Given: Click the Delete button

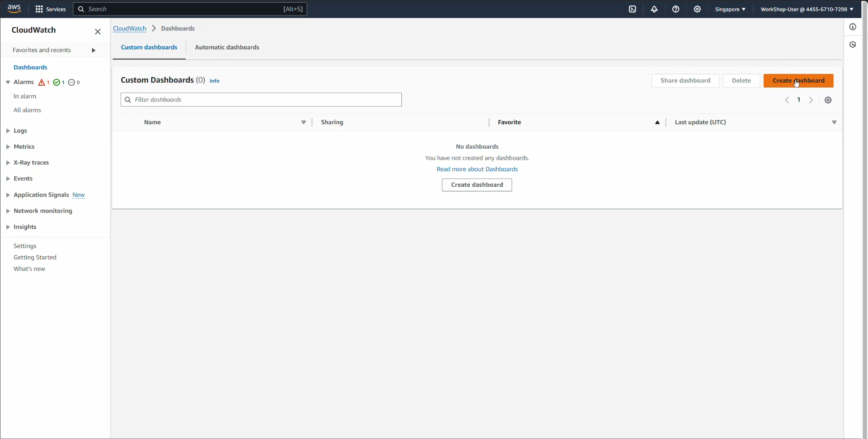Looking at the screenshot, I should pos(741,80).
